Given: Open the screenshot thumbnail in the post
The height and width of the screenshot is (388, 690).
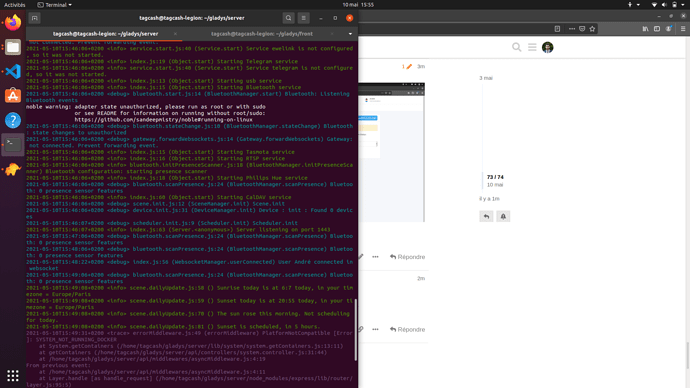Looking at the screenshot, I should [391, 152].
